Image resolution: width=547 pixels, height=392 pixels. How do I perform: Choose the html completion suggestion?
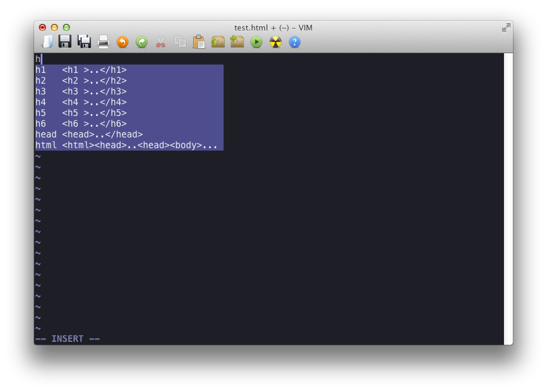point(129,145)
